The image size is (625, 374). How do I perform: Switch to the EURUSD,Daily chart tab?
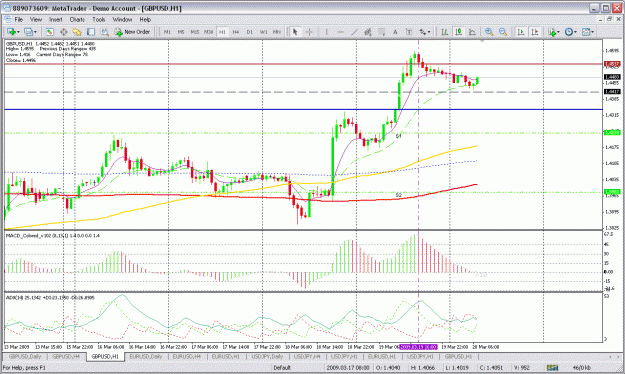146,356
